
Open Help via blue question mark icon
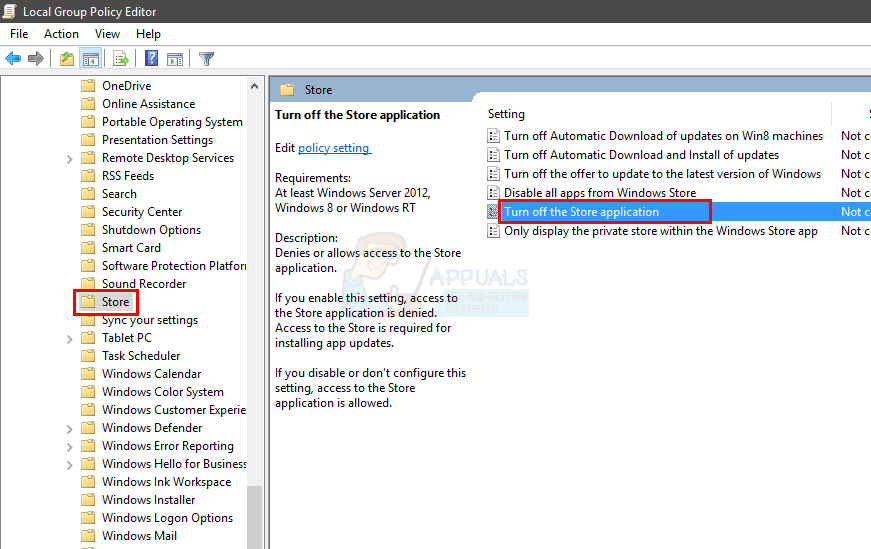click(x=151, y=58)
